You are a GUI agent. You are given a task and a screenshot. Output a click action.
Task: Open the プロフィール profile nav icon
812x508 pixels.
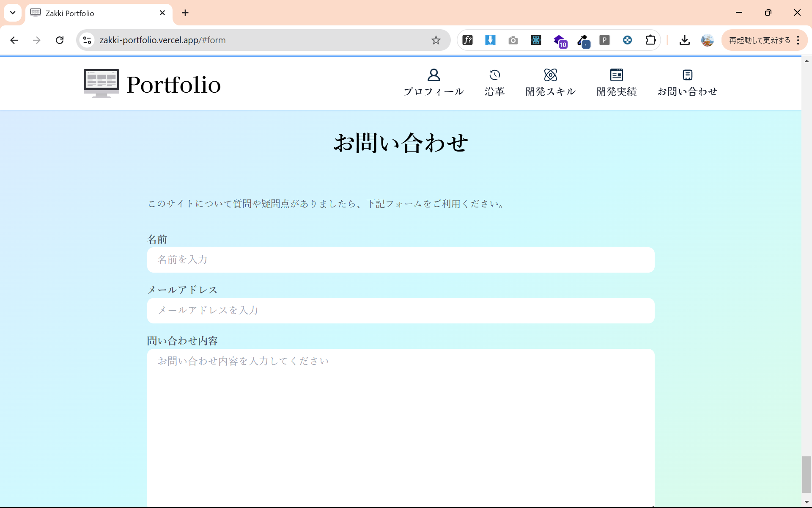click(x=433, y=75)
